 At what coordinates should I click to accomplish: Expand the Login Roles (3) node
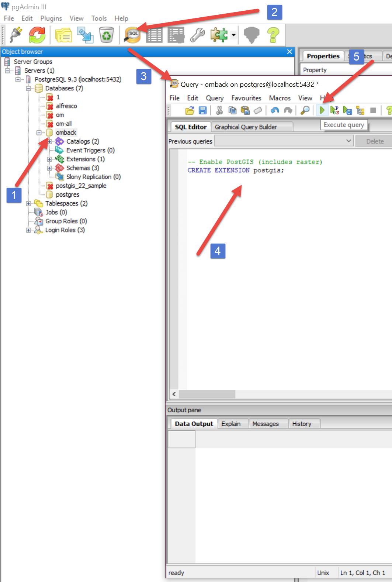(x=28, y=230)
